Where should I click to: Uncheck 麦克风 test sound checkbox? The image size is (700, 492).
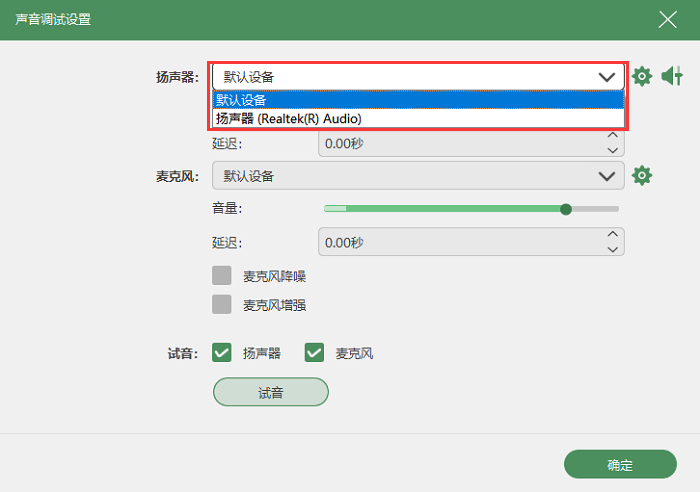click(x=314, y=352)
